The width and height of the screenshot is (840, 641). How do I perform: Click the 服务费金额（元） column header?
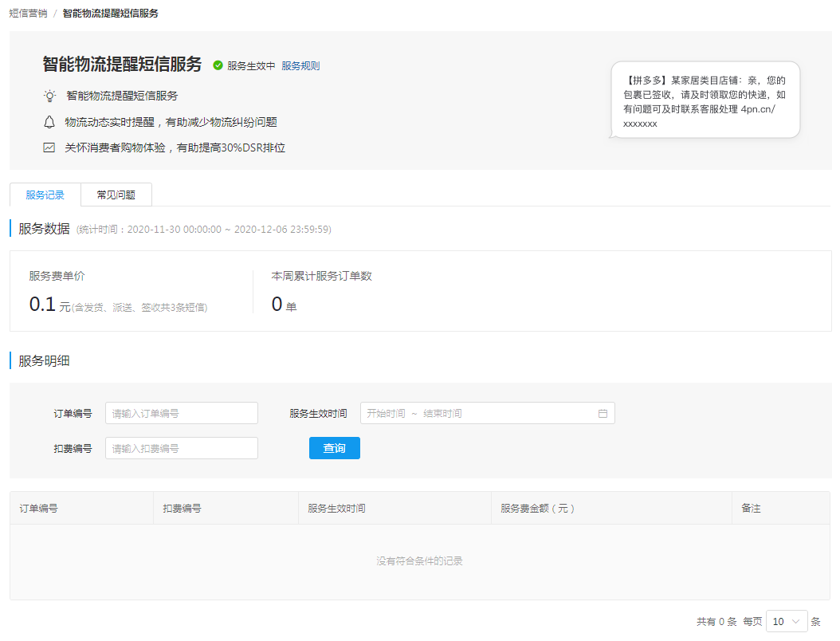click(x=538, y=508)
